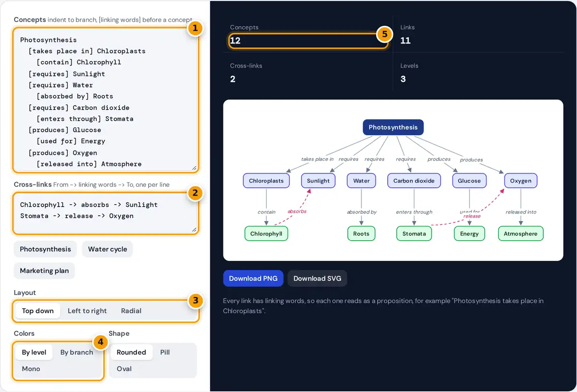Load the Marketing plan example
The image size is (577, 392).
(x=44, y=270)
